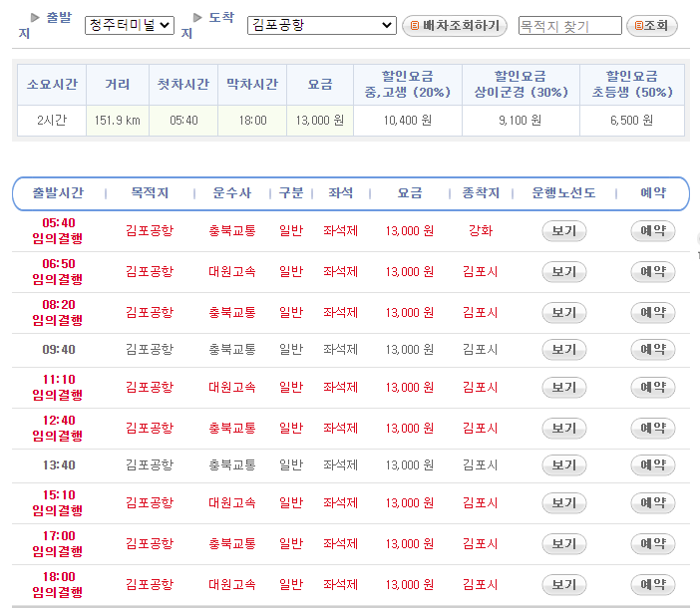Click 대원고속 operator in the 15:10 row
700x613 pixels.
tap(232, 503)
